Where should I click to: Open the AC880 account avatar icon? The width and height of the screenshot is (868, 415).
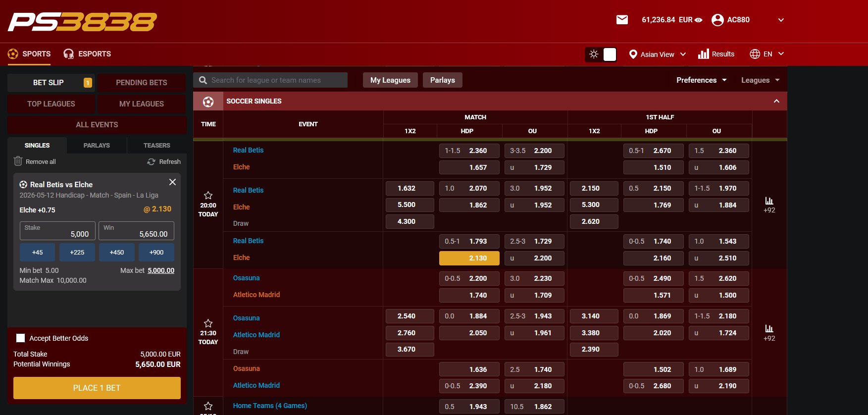click(717, 20)
